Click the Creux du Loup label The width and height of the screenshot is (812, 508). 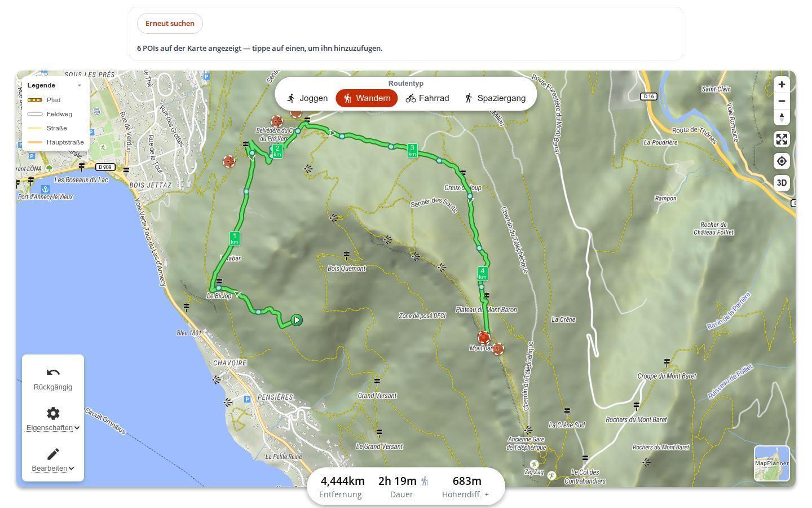pos(463,188)
